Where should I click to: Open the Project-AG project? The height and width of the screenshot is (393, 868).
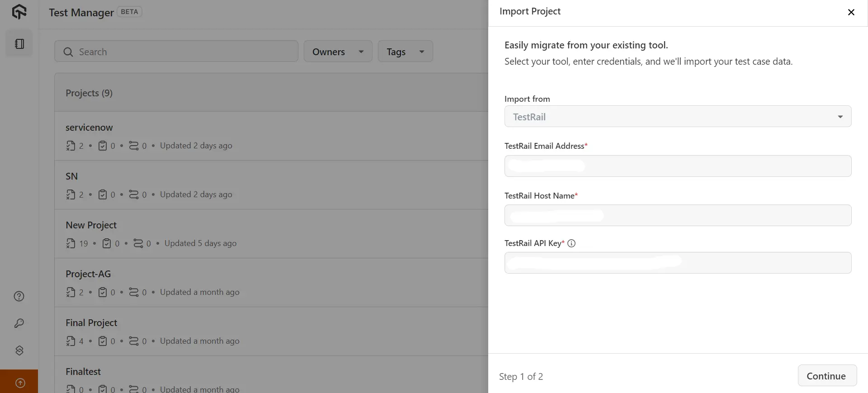88,274
